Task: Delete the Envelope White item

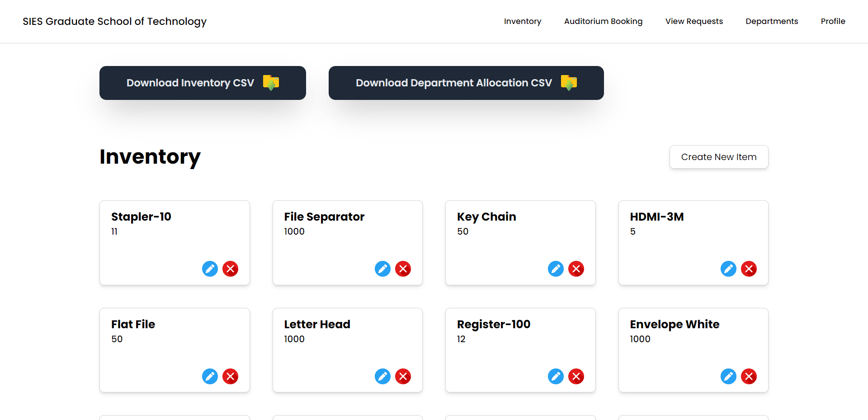Action: (x=749, y=377)
